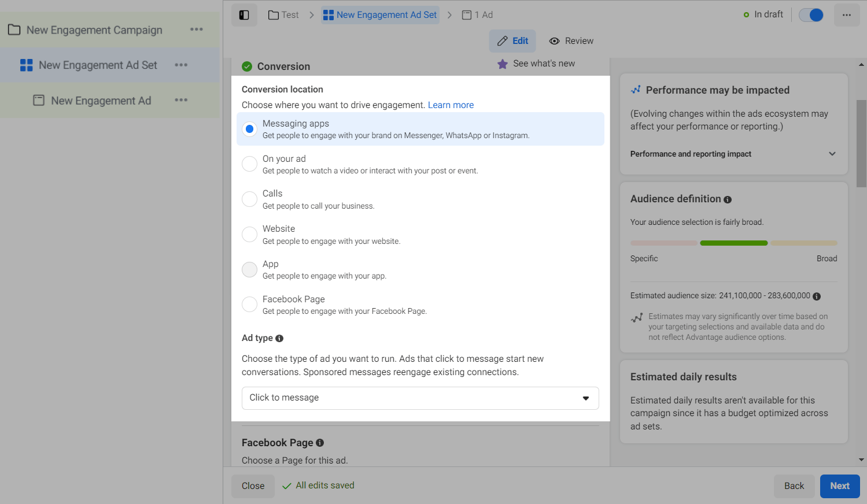Select the Website conversion location

tap(249, 234)
